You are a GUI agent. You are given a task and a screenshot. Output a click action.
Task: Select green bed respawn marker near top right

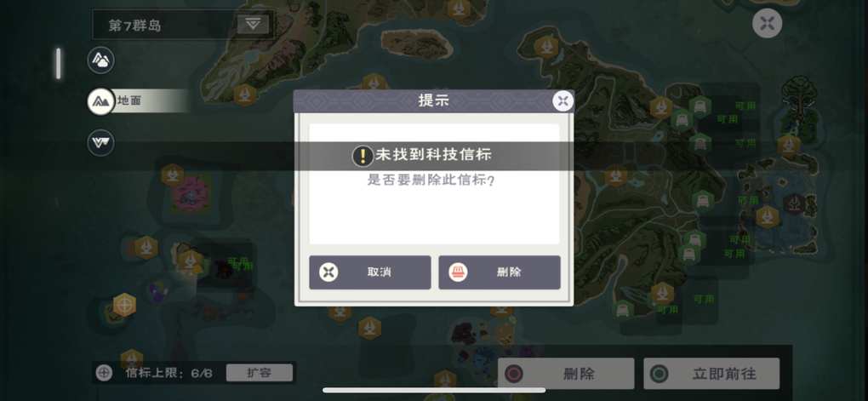(x=700, y=106)
